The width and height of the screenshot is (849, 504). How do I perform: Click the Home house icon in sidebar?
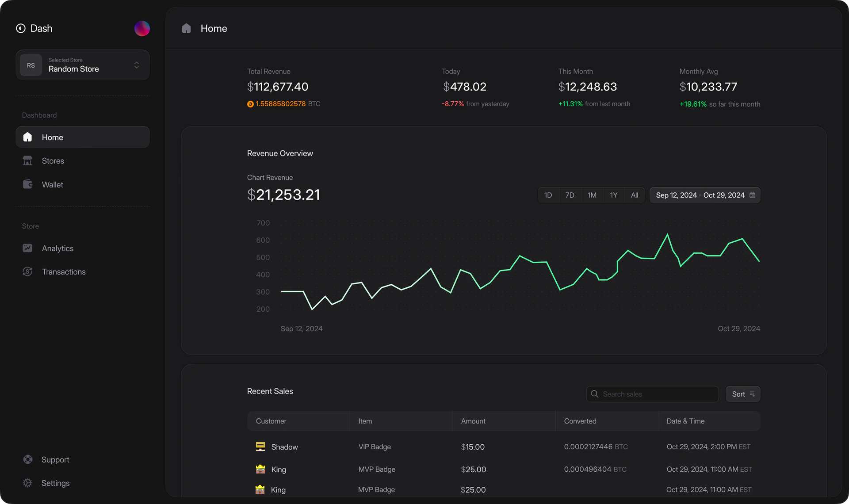[27, 137]
